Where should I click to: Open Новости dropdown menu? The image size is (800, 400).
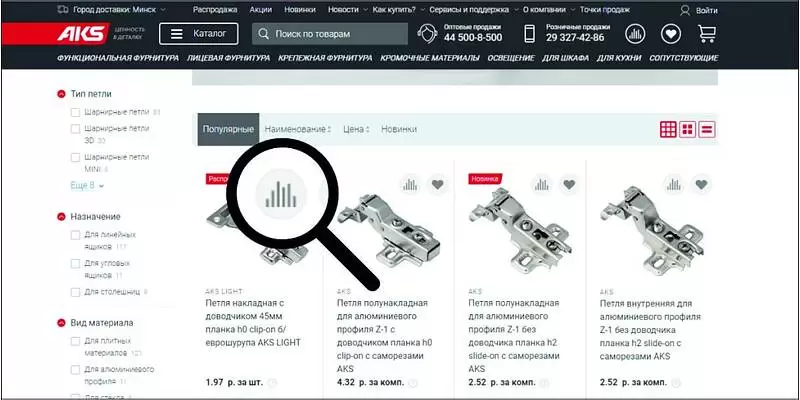tap(349, 10)
